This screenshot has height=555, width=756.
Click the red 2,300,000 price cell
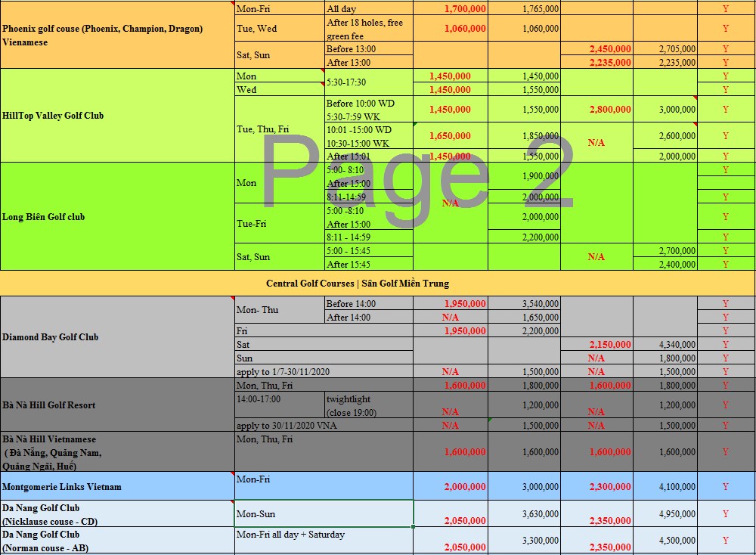(x=597, y=486)
